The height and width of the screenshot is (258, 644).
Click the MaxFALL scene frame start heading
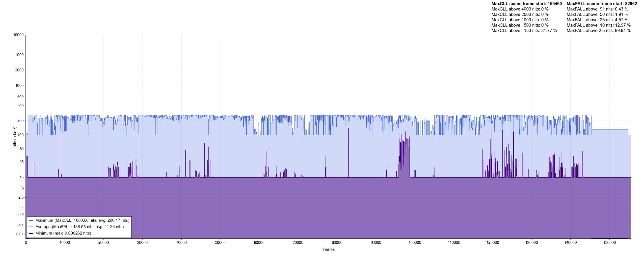(x=602, y=4)
